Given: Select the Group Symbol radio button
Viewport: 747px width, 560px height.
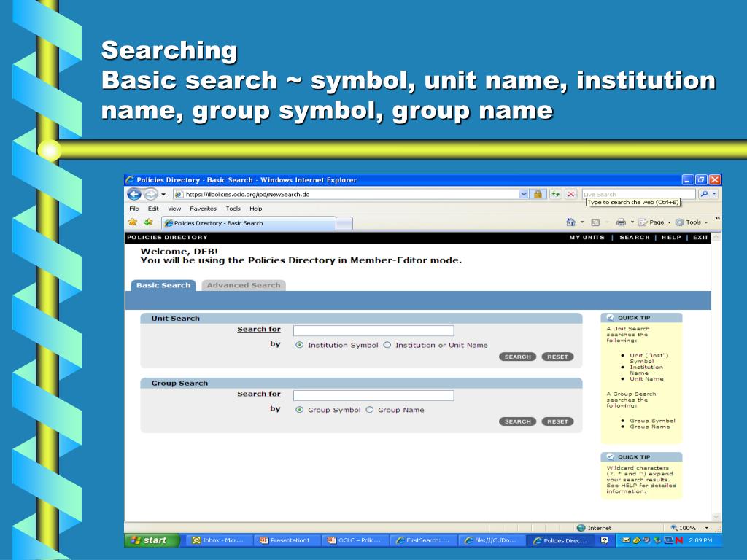Looking at the screenshot, I should point(299,410).
